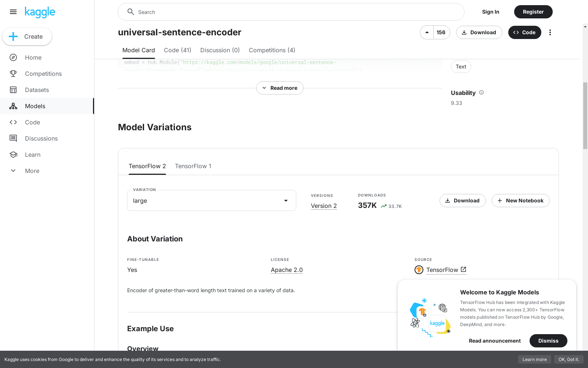Screen dimensions: 588x368
Task: Click the Competitions trophy icon
Action: (x=13, y=74)
